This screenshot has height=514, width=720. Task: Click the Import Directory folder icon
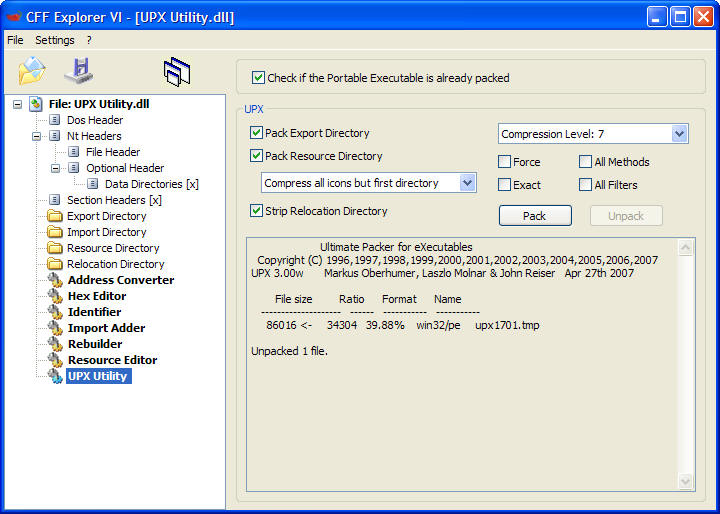[55, 232]
